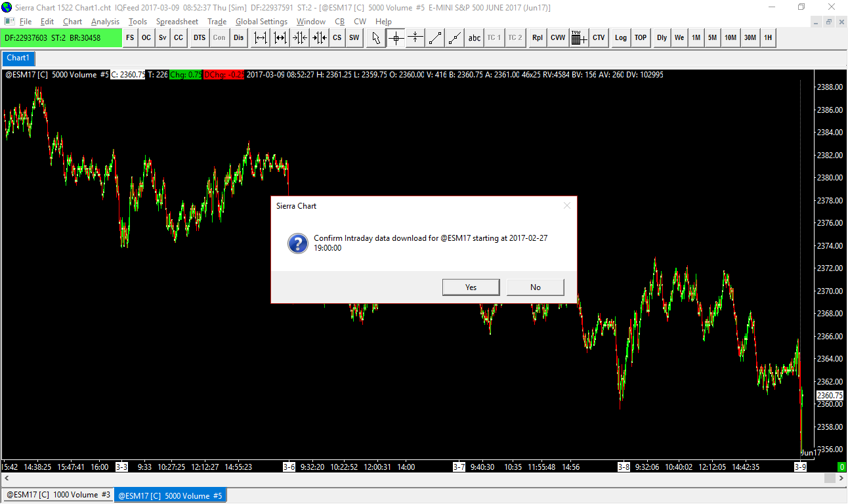The image size is (848, 504).
Task: Click the CC toolbar button
Action: tap(179, 38)
